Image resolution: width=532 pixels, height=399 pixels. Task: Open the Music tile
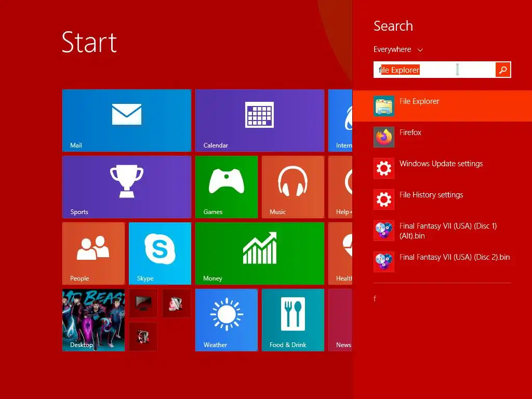[x=293, y=187]
